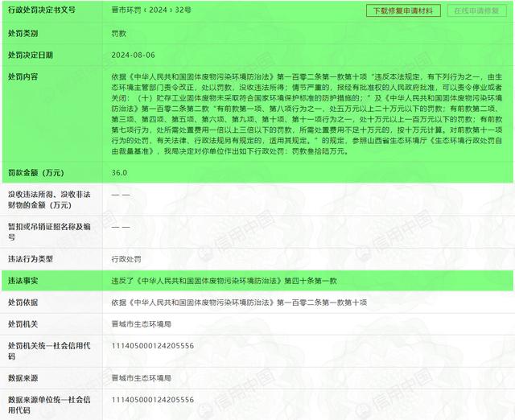Select the fine amount 36.0
The width and height of the screenshot is (515, 420).
(119, 173)
